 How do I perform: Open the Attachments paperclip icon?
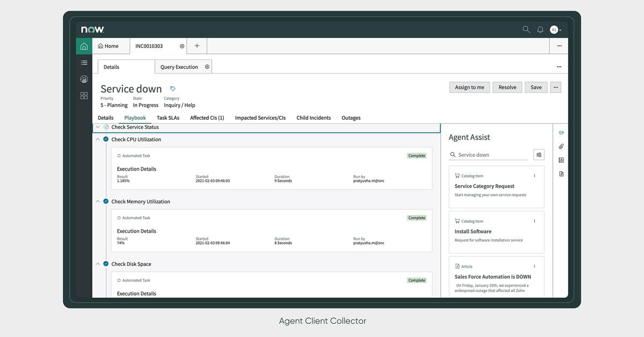click(x=560, y=146)
